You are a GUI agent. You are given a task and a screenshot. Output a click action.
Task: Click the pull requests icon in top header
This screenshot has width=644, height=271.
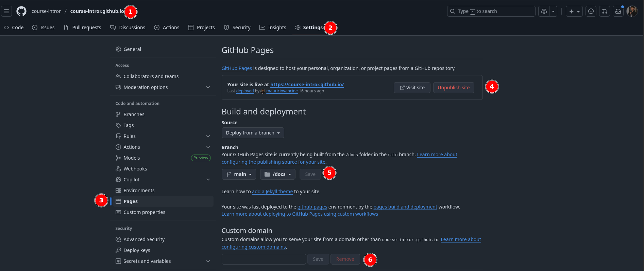coord(605,11)
